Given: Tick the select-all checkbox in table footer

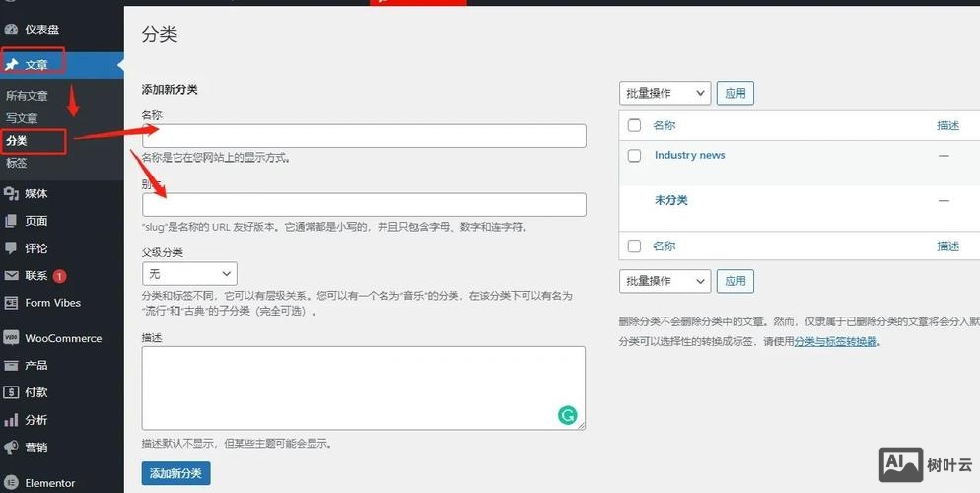Looking at the screenshot, I should [x=634, y=246].
